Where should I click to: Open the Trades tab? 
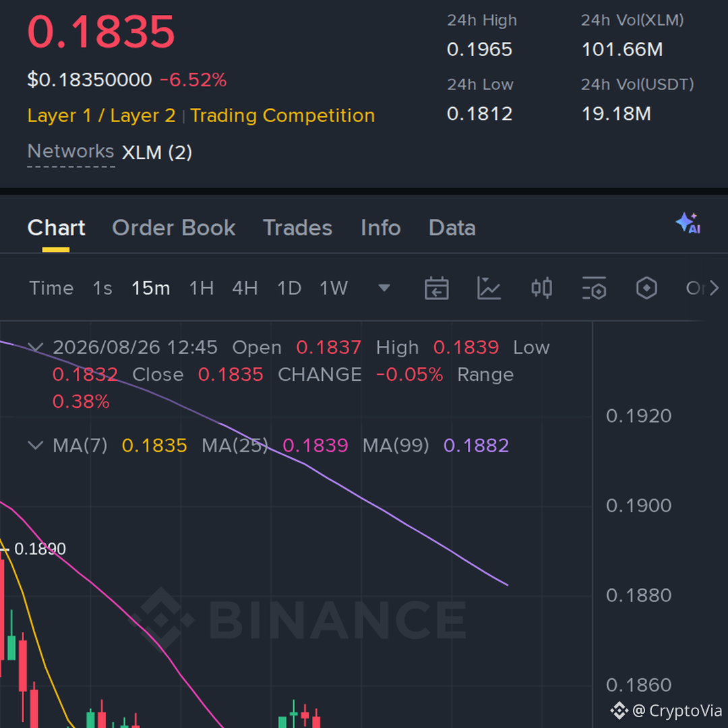(298, 228)
